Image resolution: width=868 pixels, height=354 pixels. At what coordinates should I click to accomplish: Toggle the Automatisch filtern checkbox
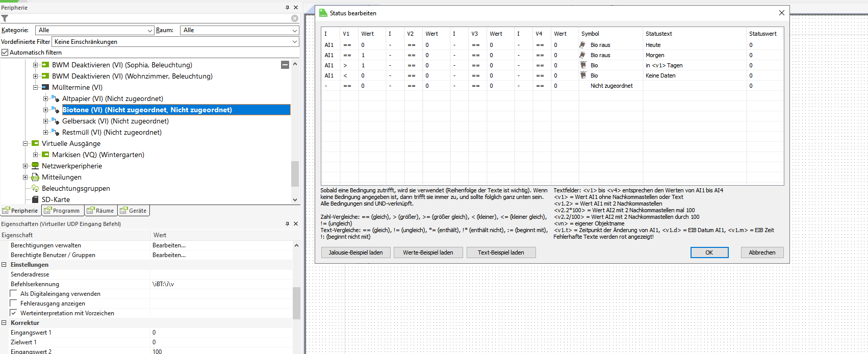click(5, 52)
